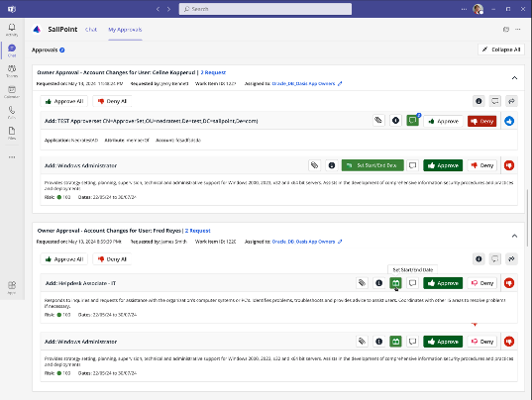
Task: Click red denied status on Celine's Windows Administrator
Action: [509, 165]
